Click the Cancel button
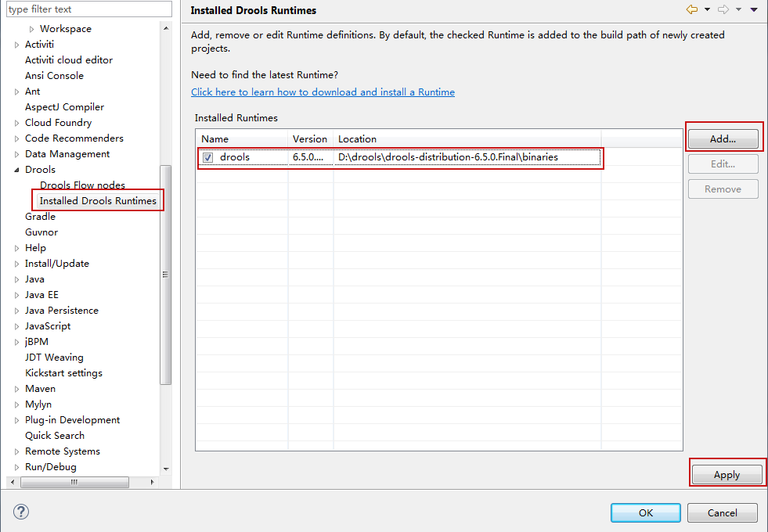Image resolution: width=768 pixels, height=532 pixels. (x=722, y=512)
